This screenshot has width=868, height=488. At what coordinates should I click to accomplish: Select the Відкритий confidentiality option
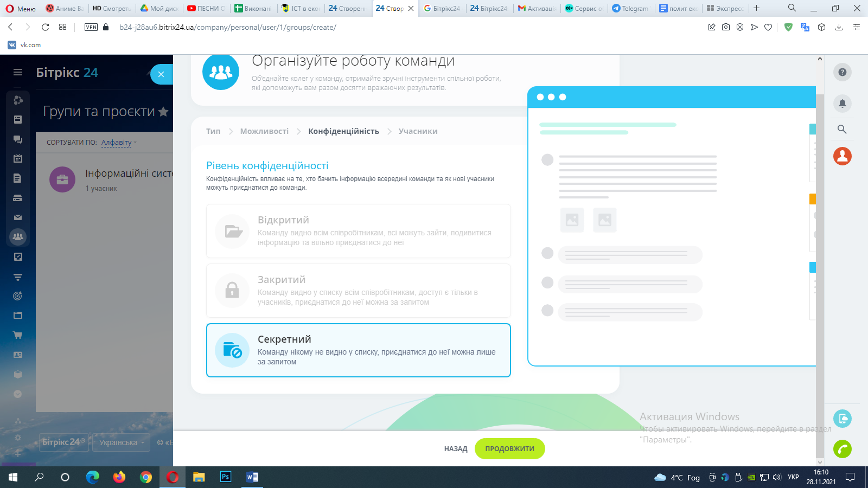359,231
